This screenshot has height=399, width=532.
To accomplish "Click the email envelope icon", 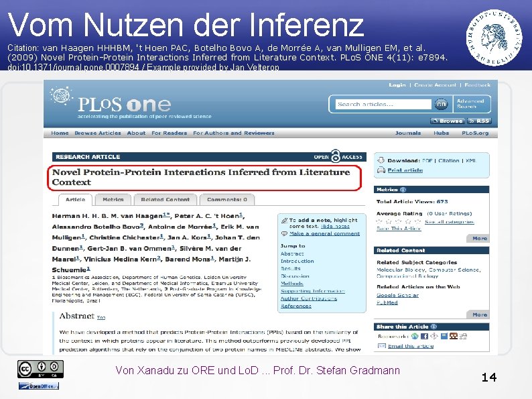I will 382,345.
